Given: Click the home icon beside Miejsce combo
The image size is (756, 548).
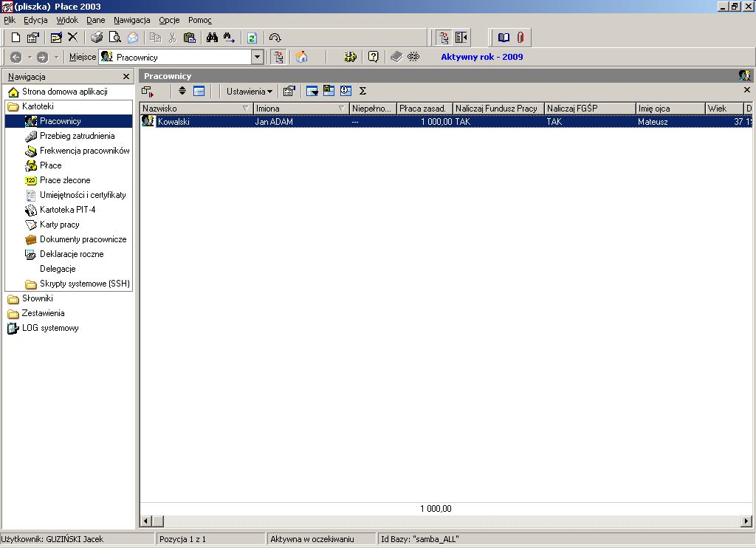Looking at the screenshot, I should coord(301,57).
